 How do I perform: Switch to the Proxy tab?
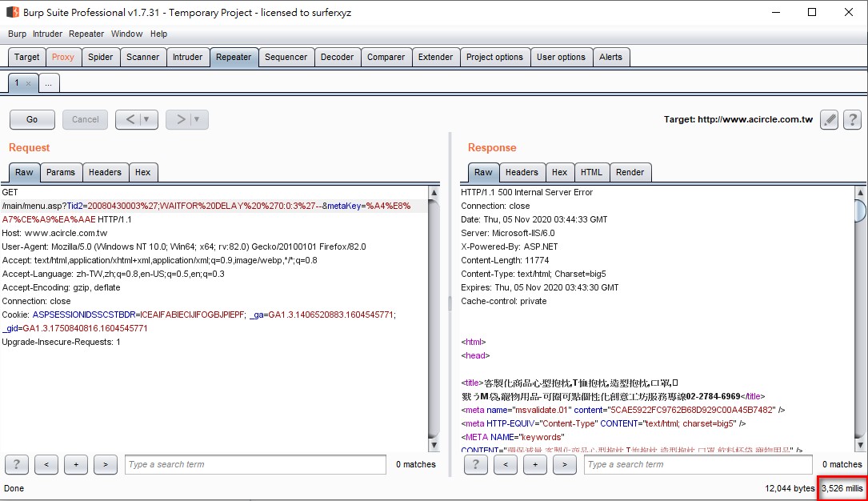(63, 57)
